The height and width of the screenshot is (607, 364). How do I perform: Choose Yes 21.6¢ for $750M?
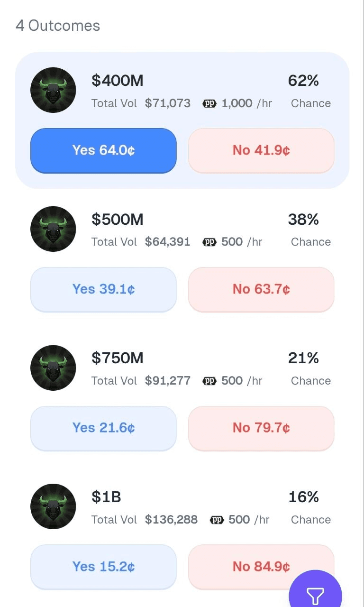tap(103, 428)
